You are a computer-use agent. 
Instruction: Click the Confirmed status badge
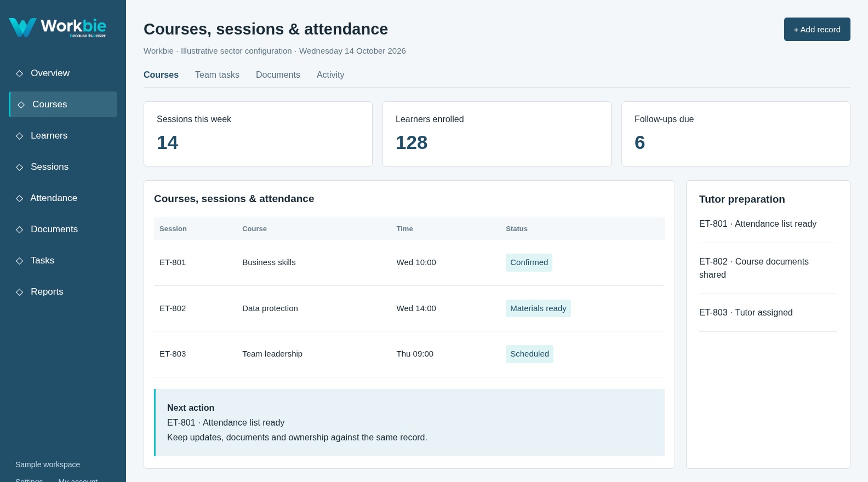[x=529, y=262]
